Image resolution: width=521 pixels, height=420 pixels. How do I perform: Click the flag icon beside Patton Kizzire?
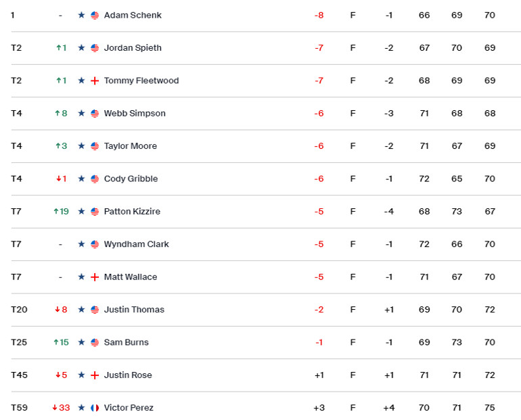95,212
